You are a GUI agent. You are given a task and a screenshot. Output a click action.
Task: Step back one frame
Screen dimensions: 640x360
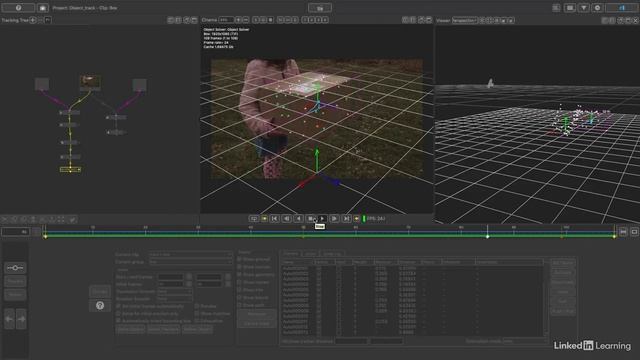287,219
